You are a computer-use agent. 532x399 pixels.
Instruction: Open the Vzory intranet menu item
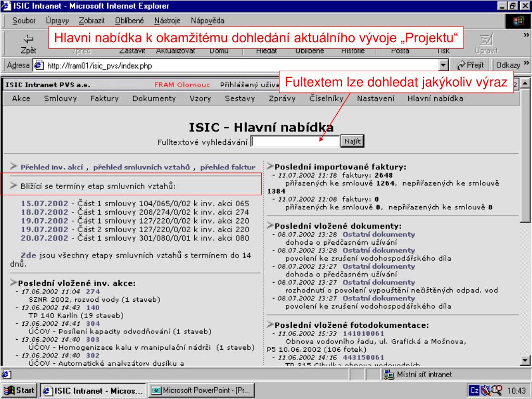200,98
